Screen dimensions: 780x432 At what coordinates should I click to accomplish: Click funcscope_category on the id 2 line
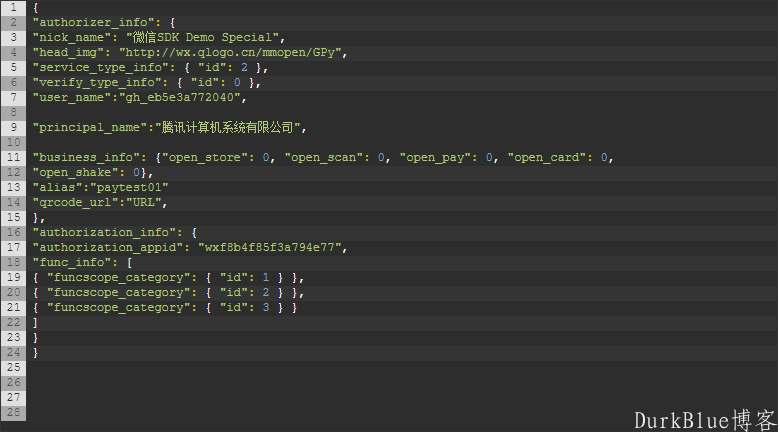pyautogui.click(x=119, y=292)
